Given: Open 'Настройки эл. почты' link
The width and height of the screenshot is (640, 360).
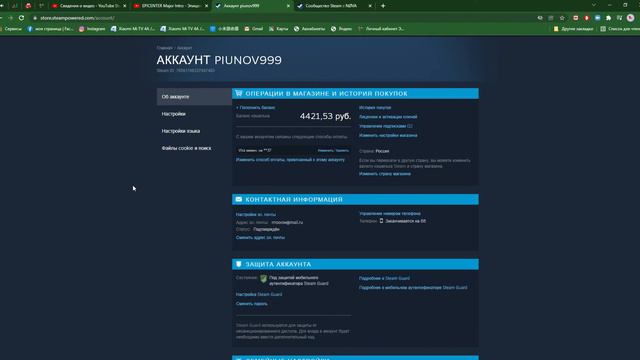Looking at the screenshot, I should click(256, 214).
